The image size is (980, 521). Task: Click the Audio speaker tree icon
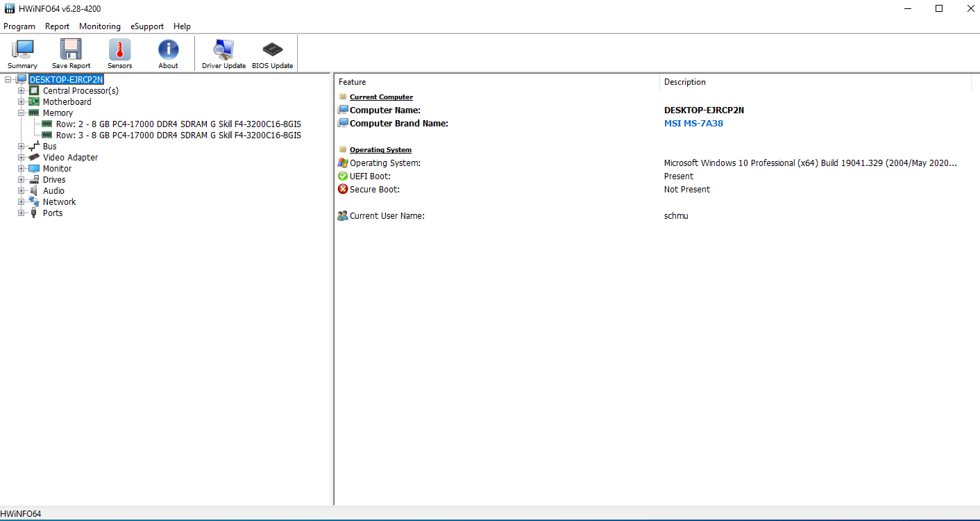(33, 190)
